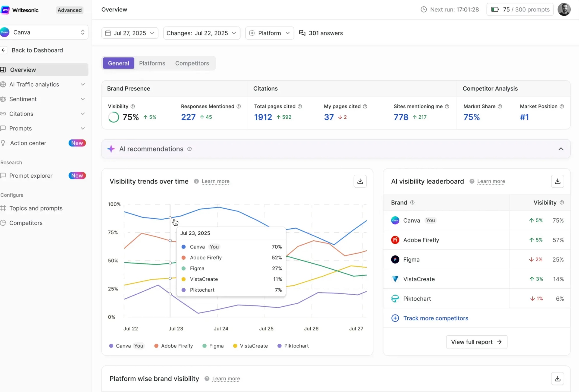Switch to the Competitors tab
Image resolution: width=579 pixels, height=392 pixels.
coord(192,63)
